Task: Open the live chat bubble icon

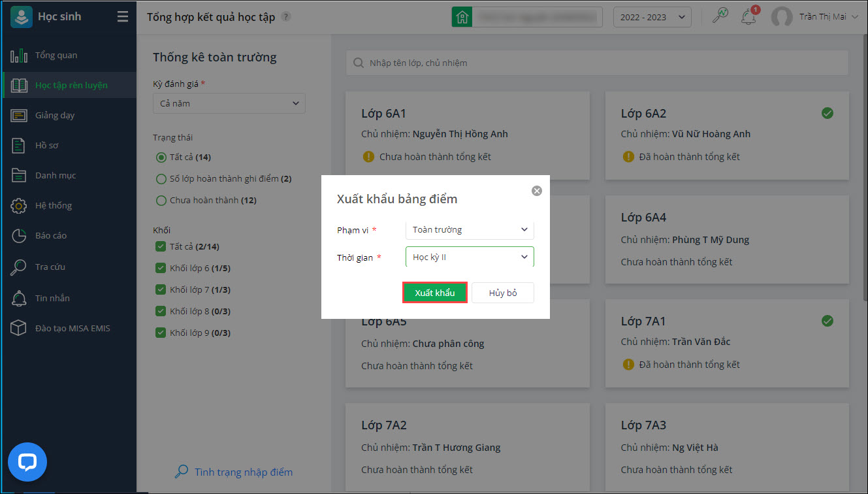Action: pyautogui.click(x=27, y=463)
